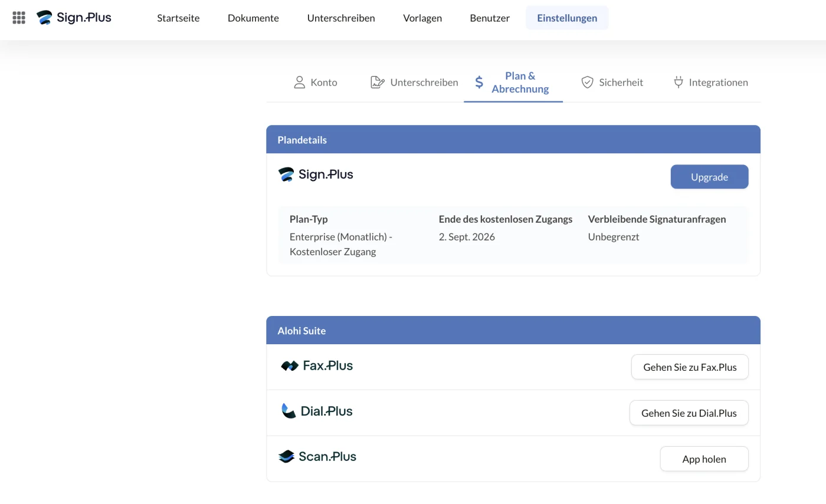This screenshot has width=826, height=504.
Task: Click the Sicherheit shield icon
Action: [587, 82]
